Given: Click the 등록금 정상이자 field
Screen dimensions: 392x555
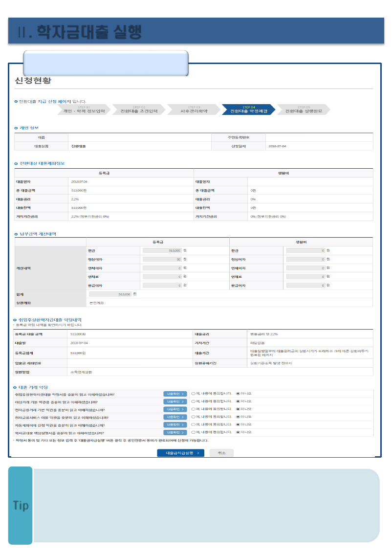Looking at the screenshot, I should [162, 259].
